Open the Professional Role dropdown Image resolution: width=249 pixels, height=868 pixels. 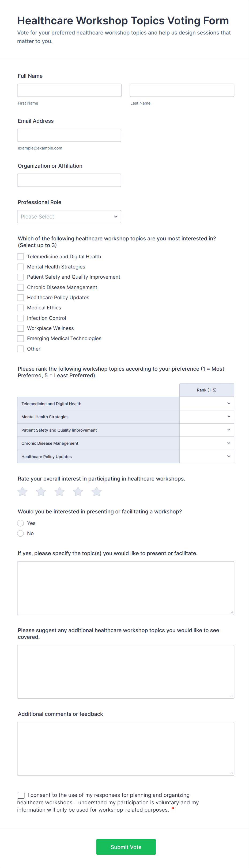coord(69,216)
